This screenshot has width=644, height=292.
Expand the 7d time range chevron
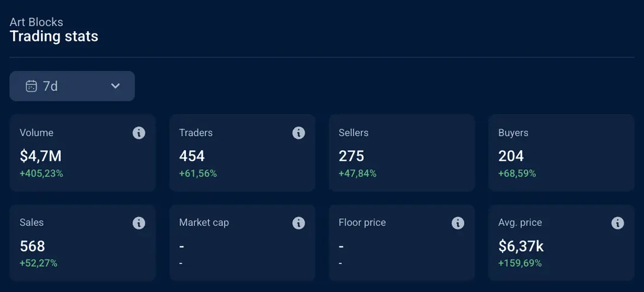[115, 86]
